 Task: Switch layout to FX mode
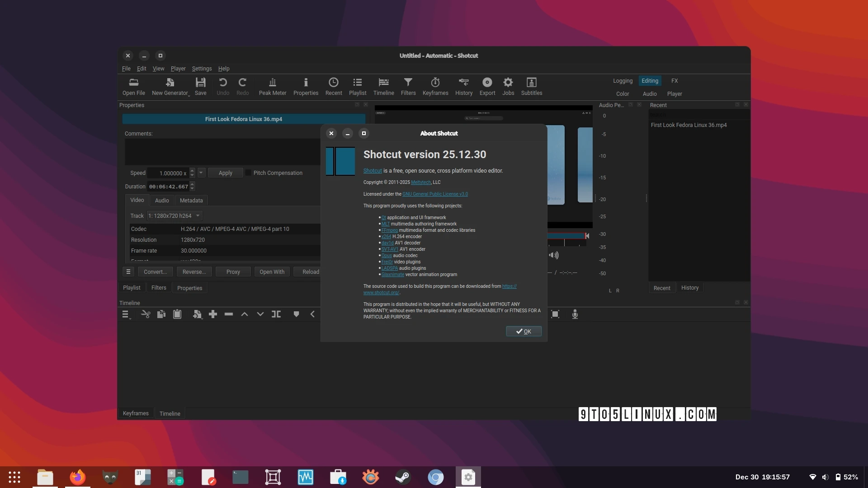click(675, 80)
